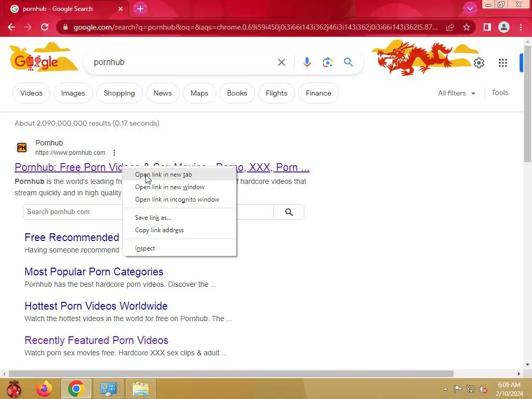Open the tab search dropdown chevron

pos(470,9)
